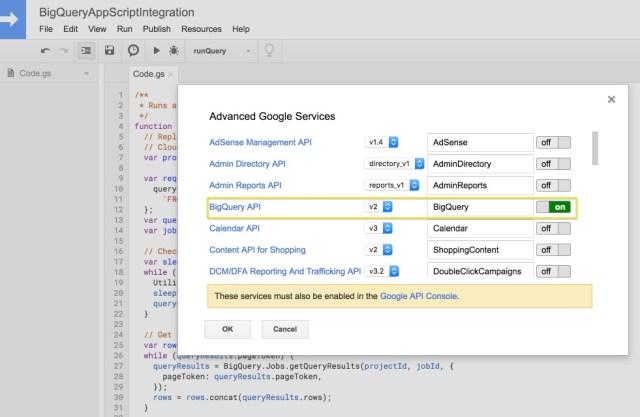Viewport: 640px width, 417px height.
Task: Edit the Calendar identifier field
Action: 480,228
